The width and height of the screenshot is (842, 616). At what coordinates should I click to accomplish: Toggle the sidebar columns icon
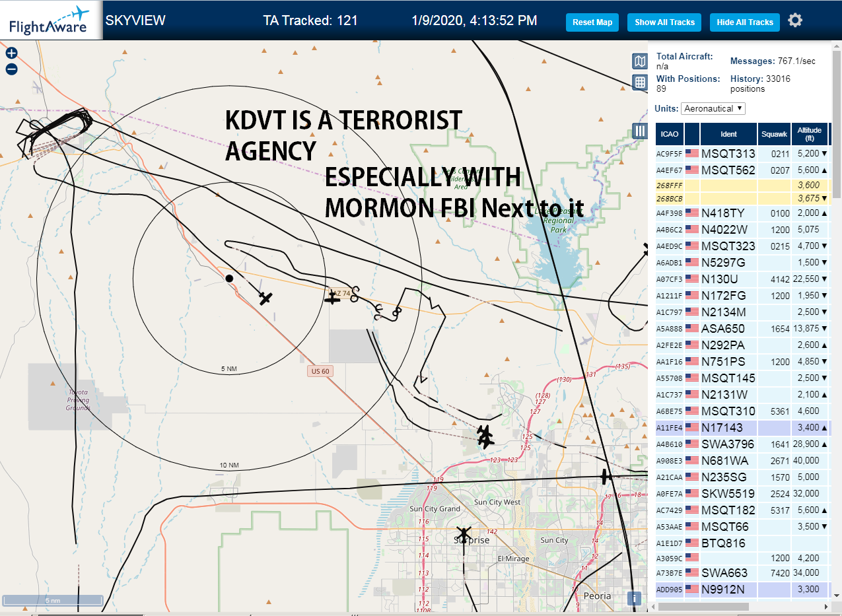tap(639, 131)
